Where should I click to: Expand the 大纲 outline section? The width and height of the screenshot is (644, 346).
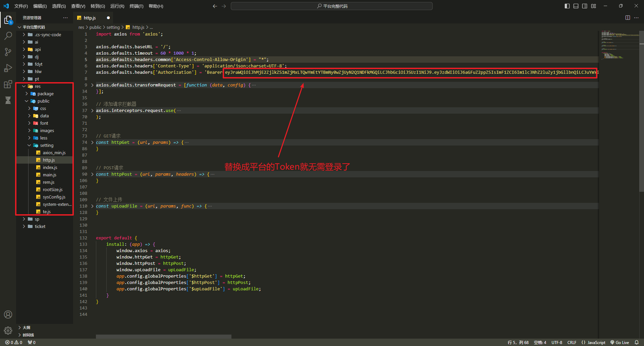[45, 328]
